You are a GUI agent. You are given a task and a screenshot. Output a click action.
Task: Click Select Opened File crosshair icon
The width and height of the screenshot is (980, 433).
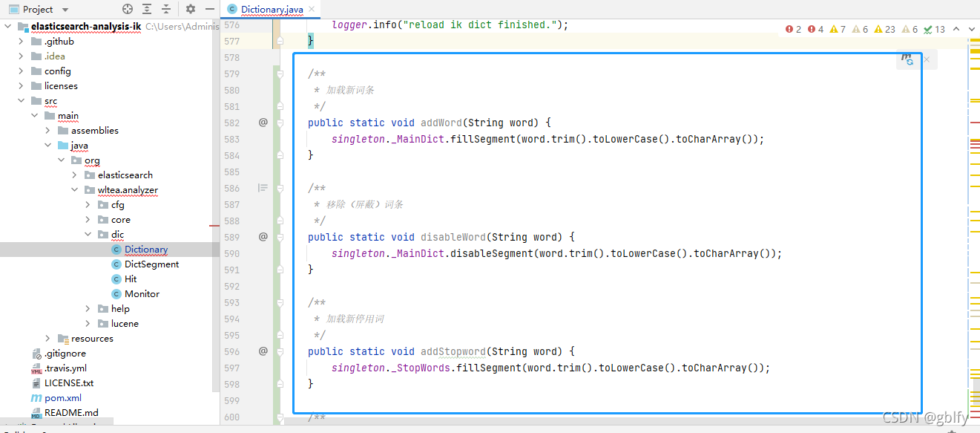point(128,10)
